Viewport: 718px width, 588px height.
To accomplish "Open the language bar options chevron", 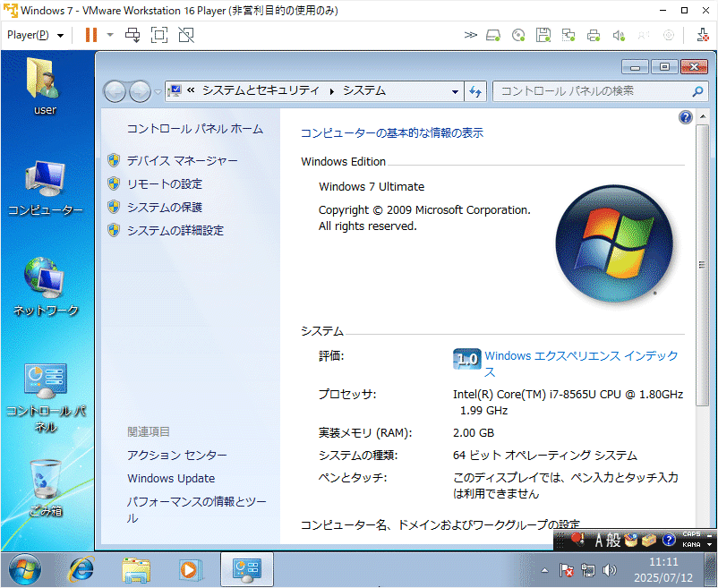I will point(708,545).
